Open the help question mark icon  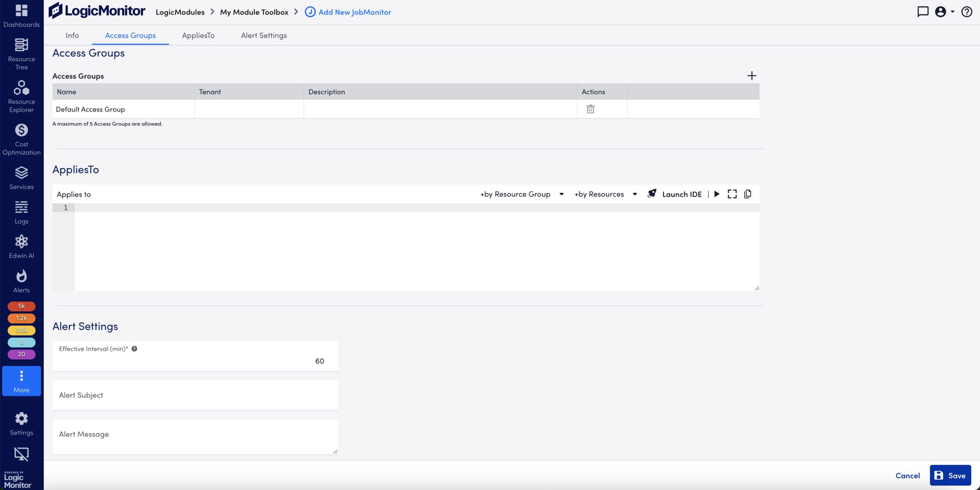(x=966, y=12)
